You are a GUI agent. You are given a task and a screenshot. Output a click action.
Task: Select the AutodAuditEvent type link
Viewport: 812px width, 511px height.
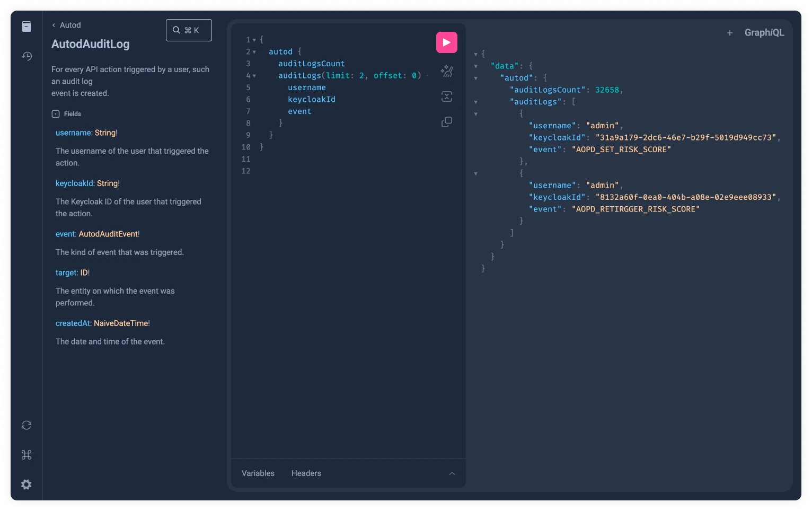point(108,234)
